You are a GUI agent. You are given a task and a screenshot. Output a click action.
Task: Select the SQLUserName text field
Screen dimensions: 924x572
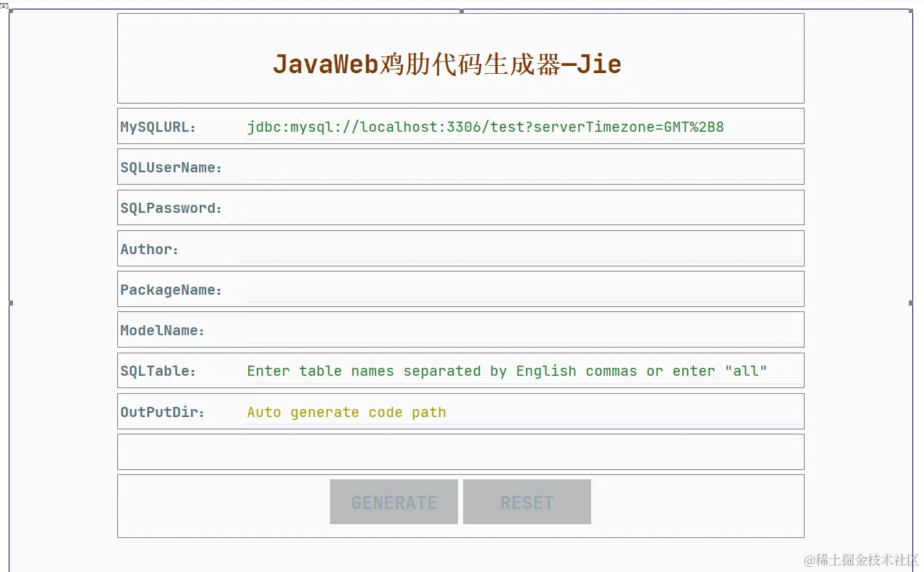[522, 167]
